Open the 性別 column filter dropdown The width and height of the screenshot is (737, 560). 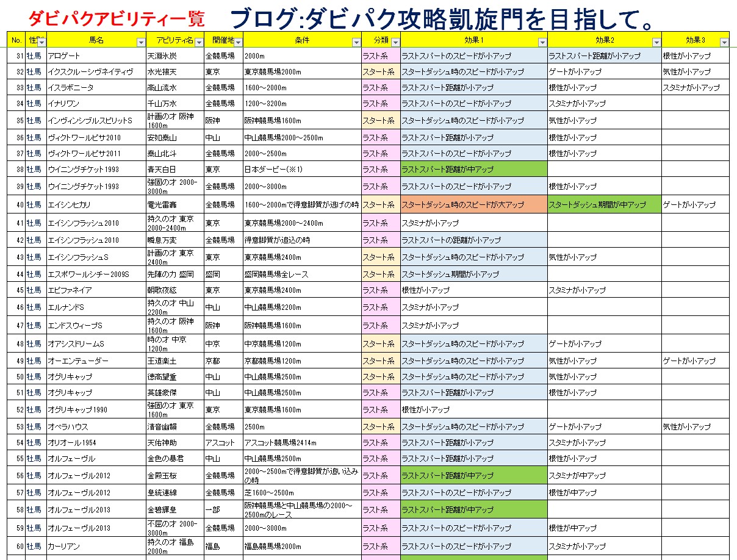[41, 42]
